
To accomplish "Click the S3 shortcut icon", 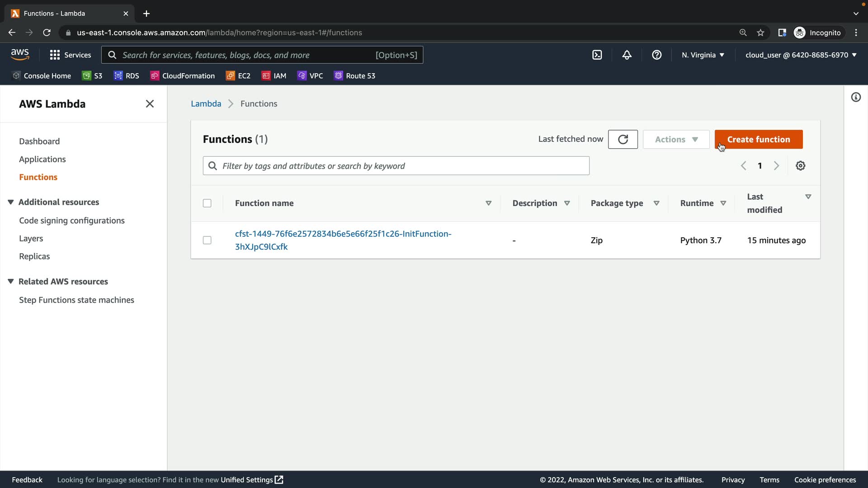I will 86,75.
